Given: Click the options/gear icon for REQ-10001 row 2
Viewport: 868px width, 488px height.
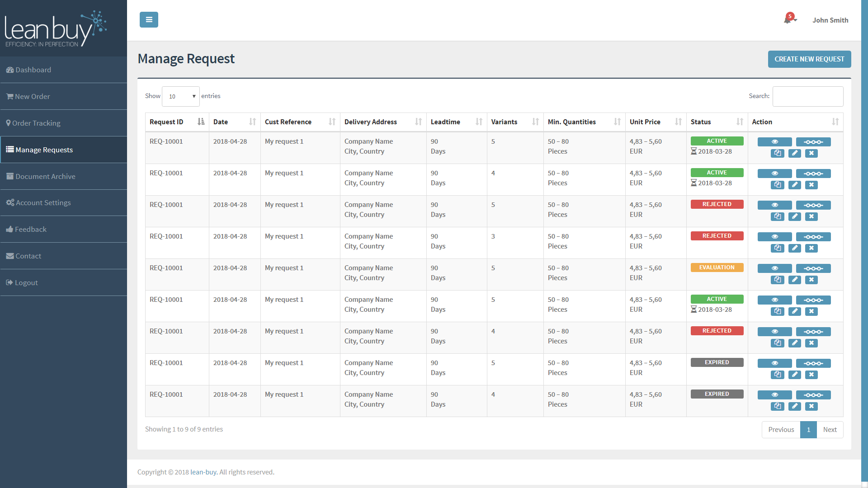Looking at the screenshot, I should click(812, 174).
